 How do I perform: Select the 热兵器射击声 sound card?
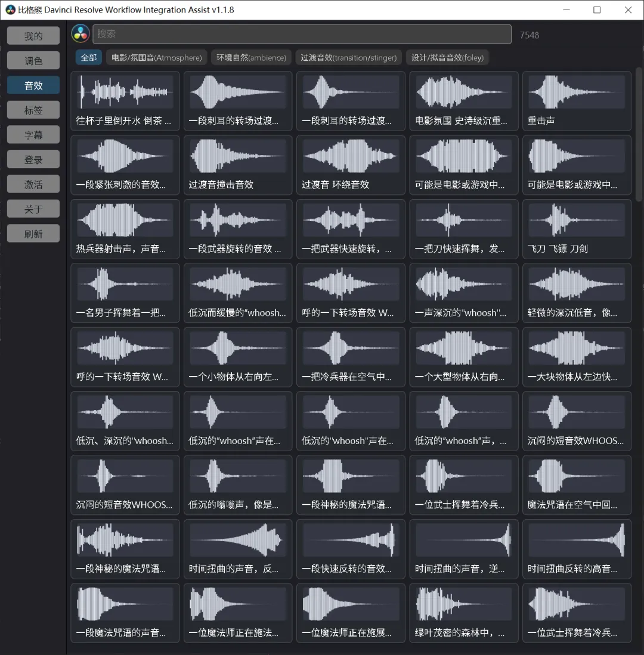click(125, 229)
